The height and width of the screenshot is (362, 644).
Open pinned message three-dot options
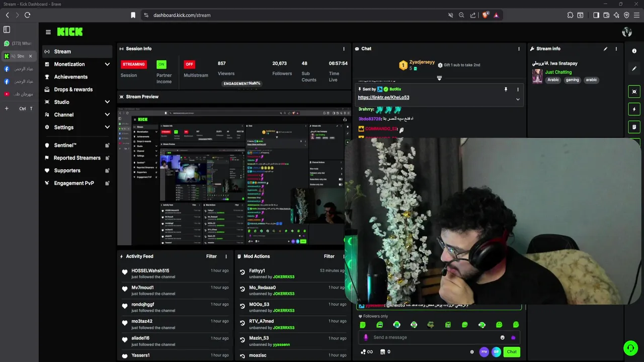(x=518, y=89)
